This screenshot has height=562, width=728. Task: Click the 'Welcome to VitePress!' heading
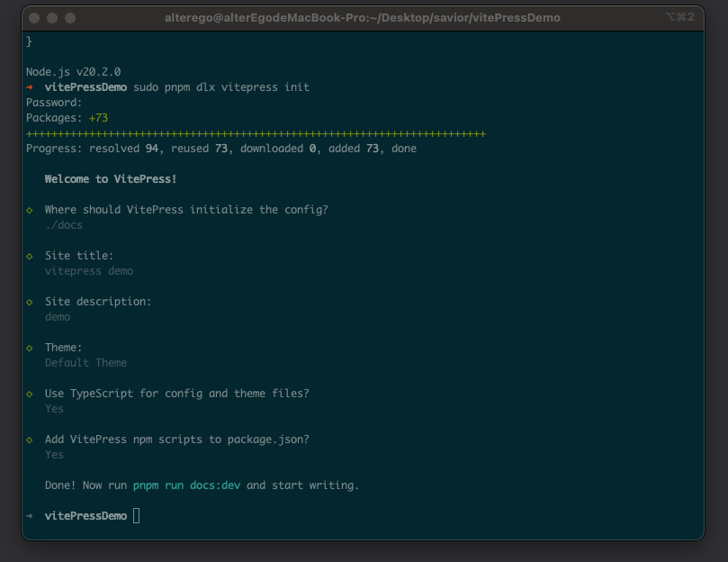coord(111,179)
